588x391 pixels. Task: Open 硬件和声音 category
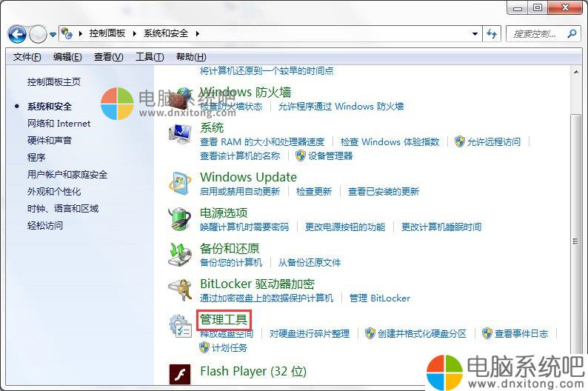point(50,140)
